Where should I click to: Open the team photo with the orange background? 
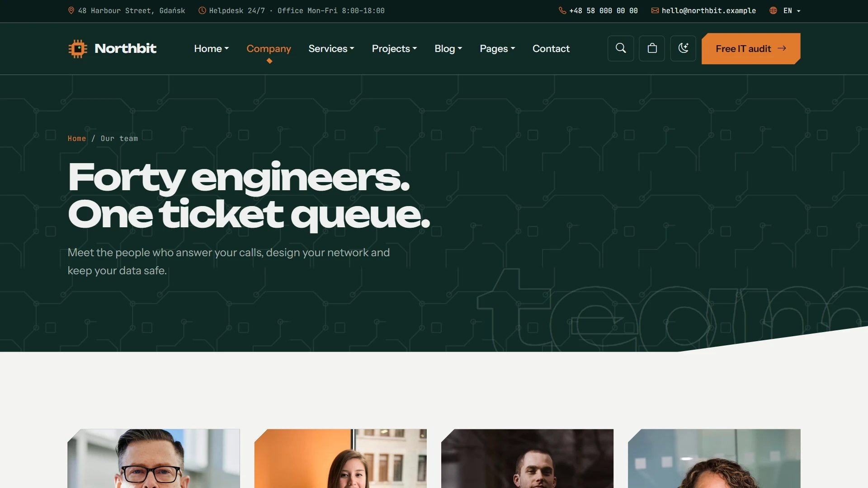click(340, 458)
